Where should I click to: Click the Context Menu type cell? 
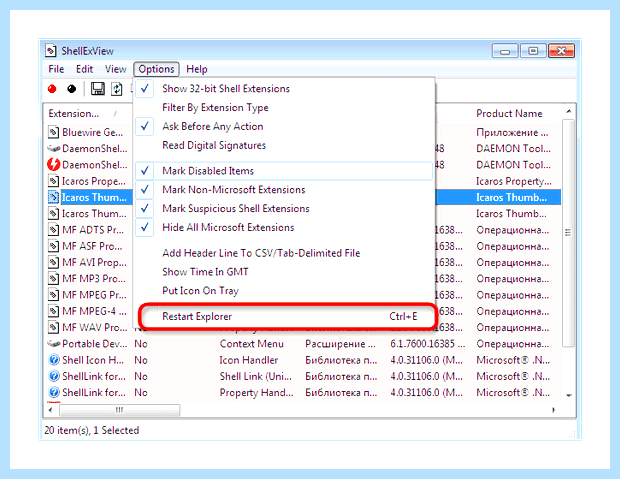251,344
